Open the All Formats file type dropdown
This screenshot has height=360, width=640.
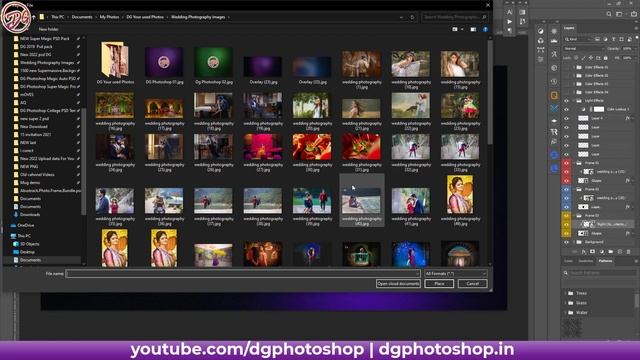point(456,273)
